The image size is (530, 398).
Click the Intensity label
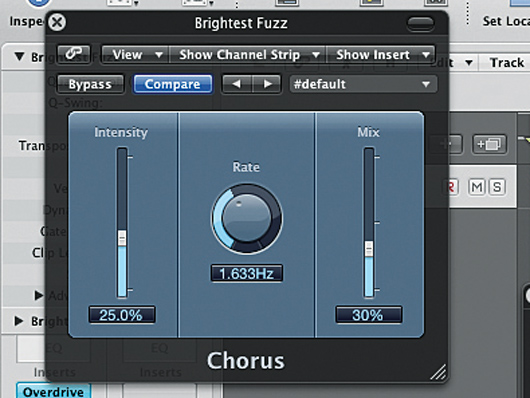pos(121,132)
